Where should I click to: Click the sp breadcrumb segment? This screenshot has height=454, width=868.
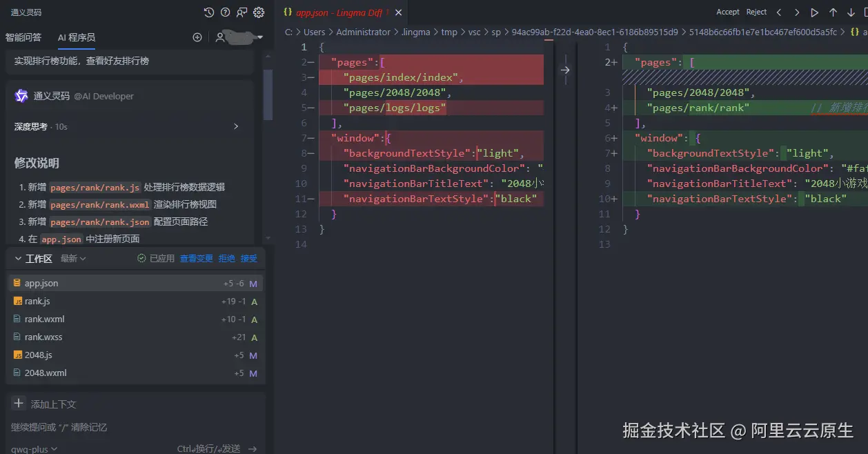click(x=496, y=32)
